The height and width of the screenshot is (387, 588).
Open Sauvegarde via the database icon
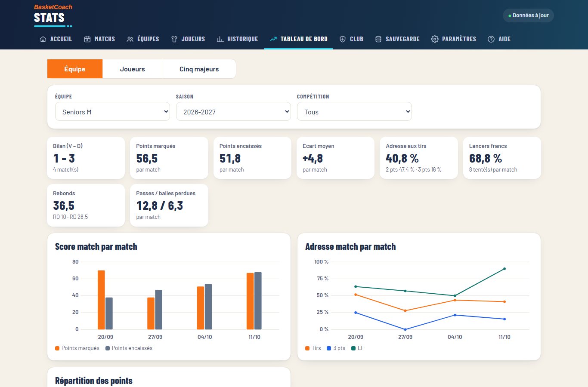(378, 39)
